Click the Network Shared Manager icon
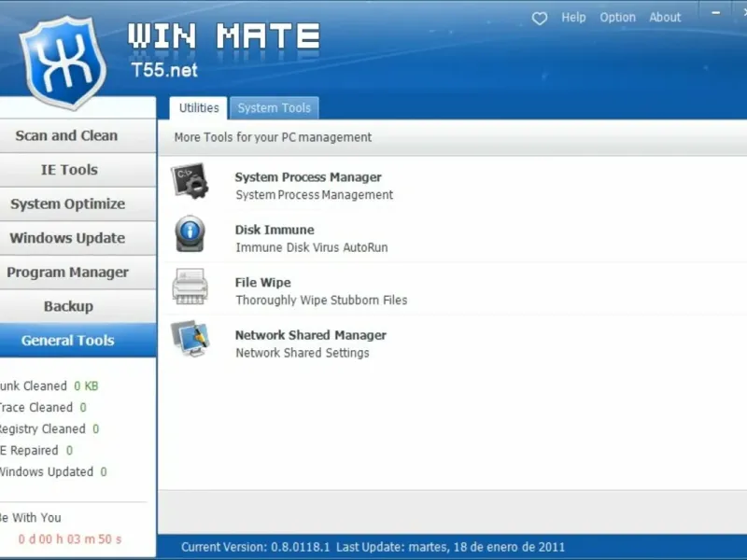The height and width of the screenshot is (560, 747). click(190, 339)
